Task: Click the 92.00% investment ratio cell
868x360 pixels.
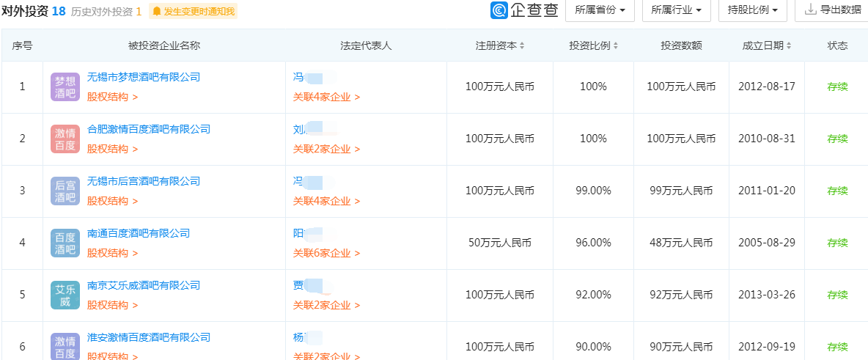Action: point(593,295)
